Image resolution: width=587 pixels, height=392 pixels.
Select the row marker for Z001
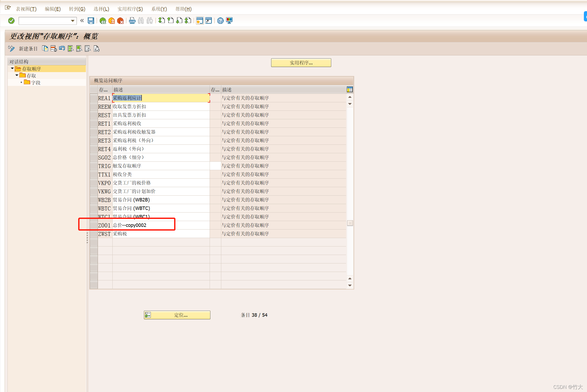pyautogui.click(x=94, y=225)
